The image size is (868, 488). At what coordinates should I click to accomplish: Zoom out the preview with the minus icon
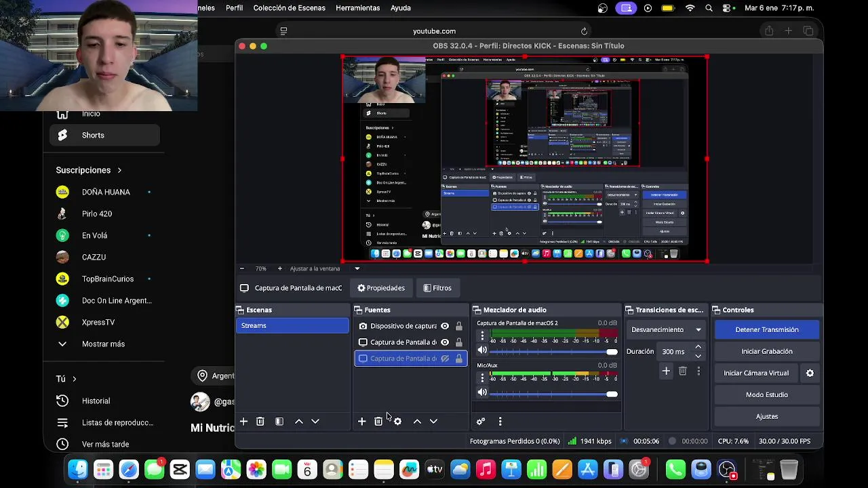242,268
